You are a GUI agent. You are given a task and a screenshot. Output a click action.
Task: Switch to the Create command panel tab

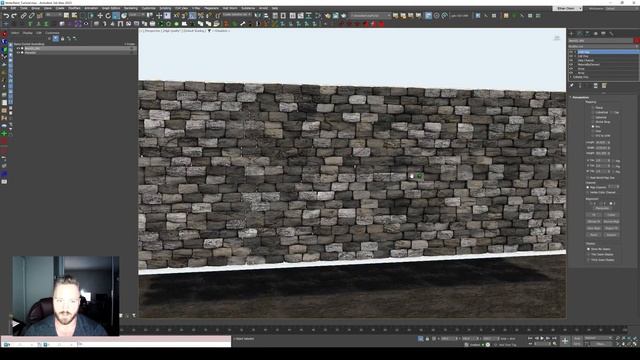pyautogui.click(x=571, y=33)
